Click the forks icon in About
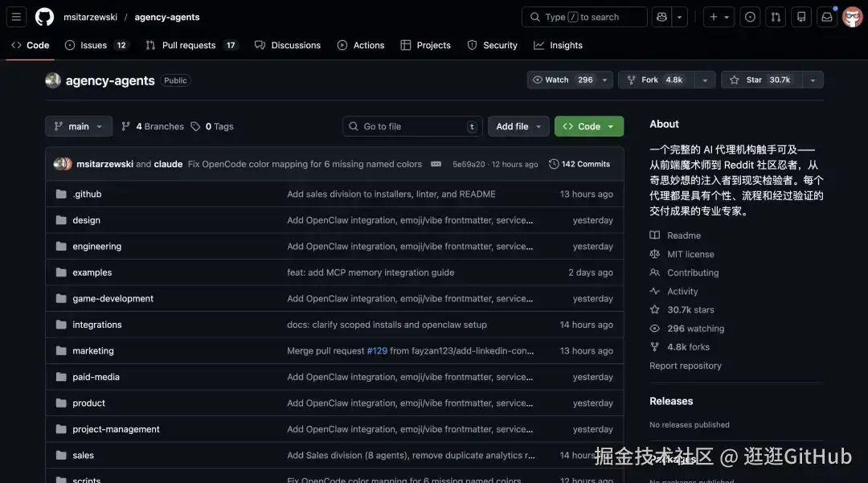This screenshot has height=483, width=868. tap(655, 347)
